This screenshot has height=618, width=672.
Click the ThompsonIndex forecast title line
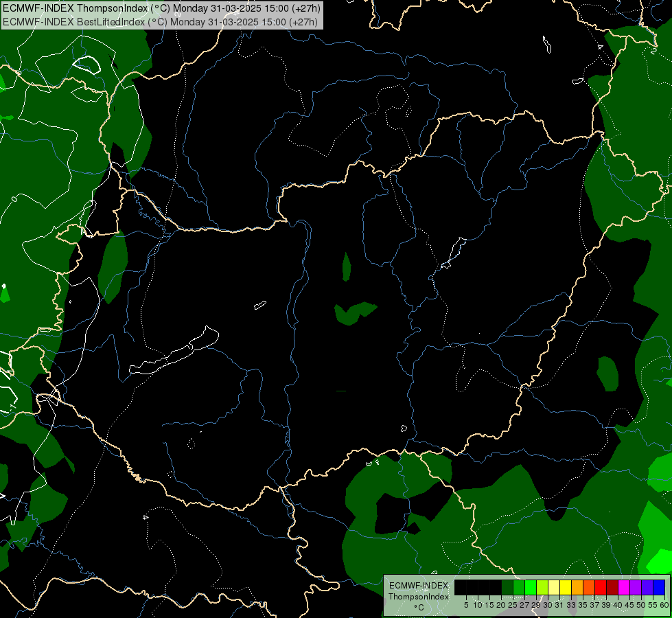pos(161,8)
